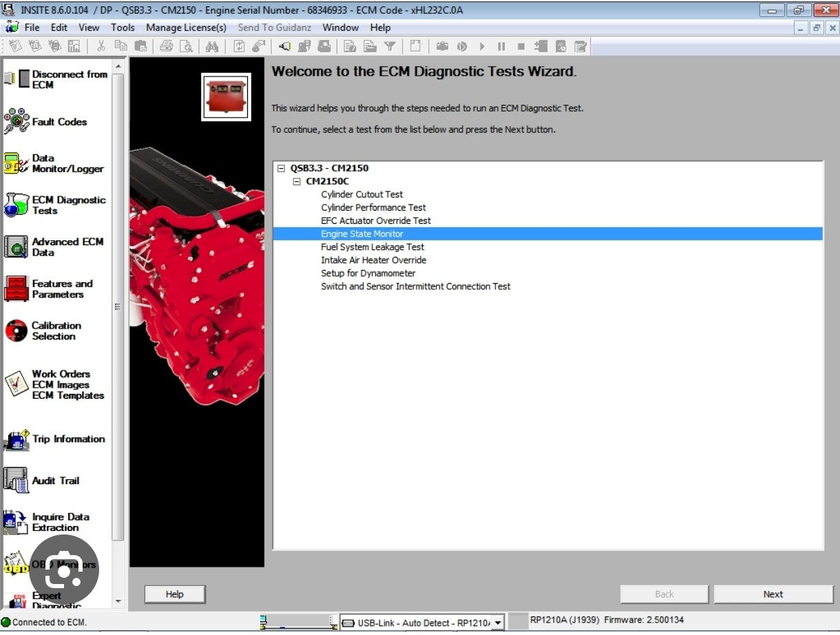Select Setup for Dynamometer
Viewport: 840px width, 635px height.
[x=368, y=273]
